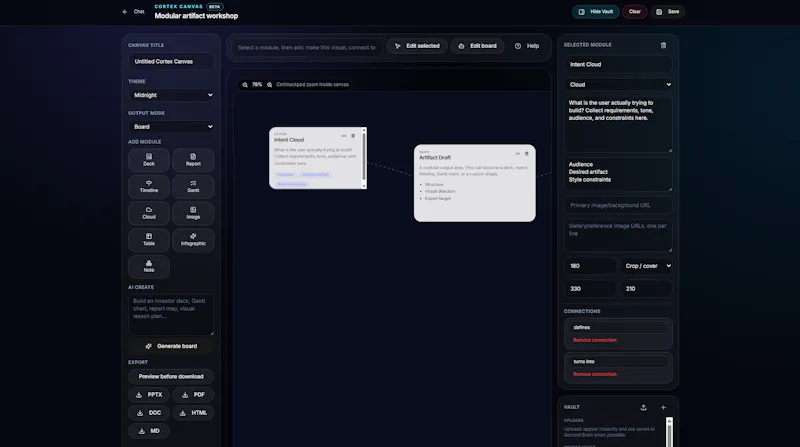
Task: Hide the Vault panel
Action: point(595,12)
